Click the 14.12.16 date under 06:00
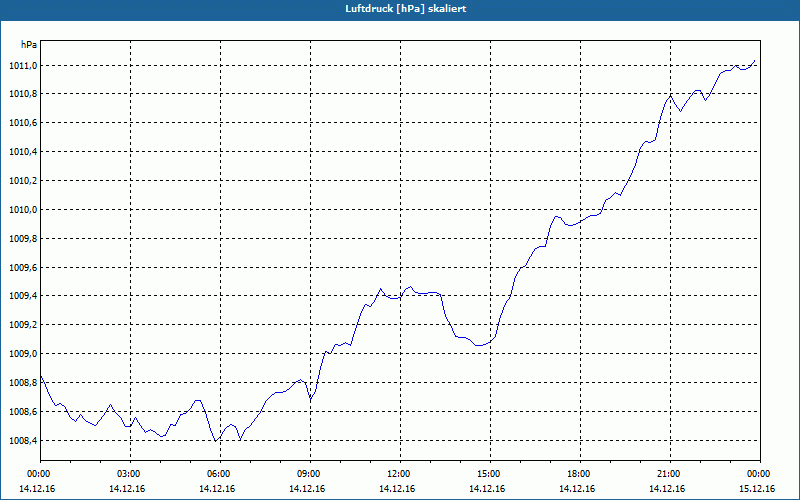Screen dimensions: 800x500 click(217, 489)
